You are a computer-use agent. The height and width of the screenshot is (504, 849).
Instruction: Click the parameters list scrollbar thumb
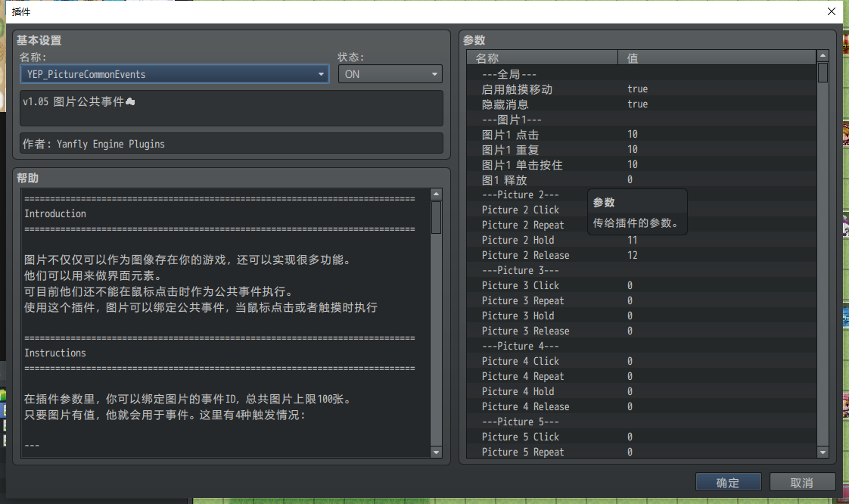point(823,73)
